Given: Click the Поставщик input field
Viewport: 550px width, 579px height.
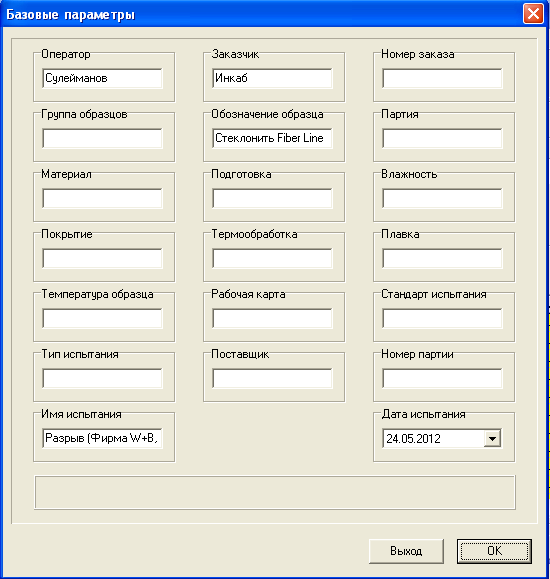Looking at the screenshot, I should 272,378.
